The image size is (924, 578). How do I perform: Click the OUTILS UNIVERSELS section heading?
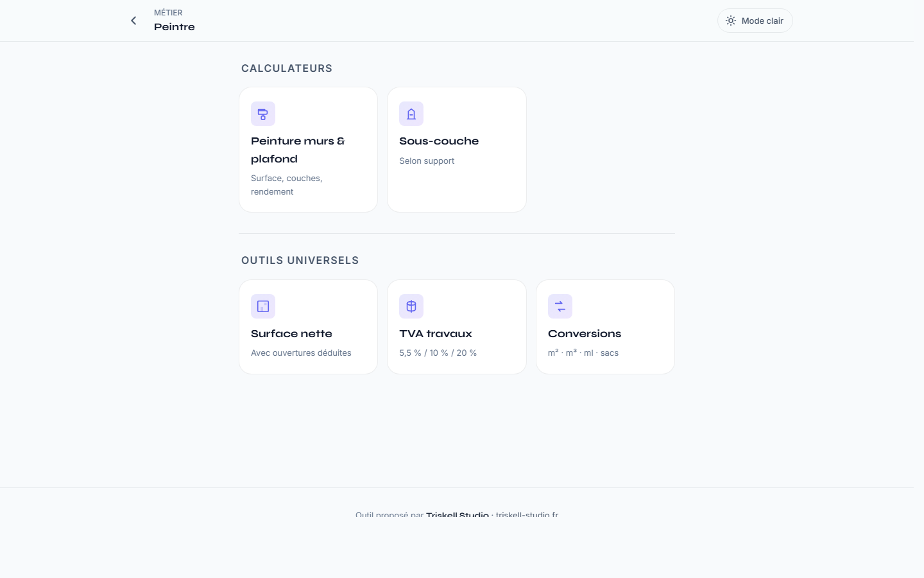[300, 260]
